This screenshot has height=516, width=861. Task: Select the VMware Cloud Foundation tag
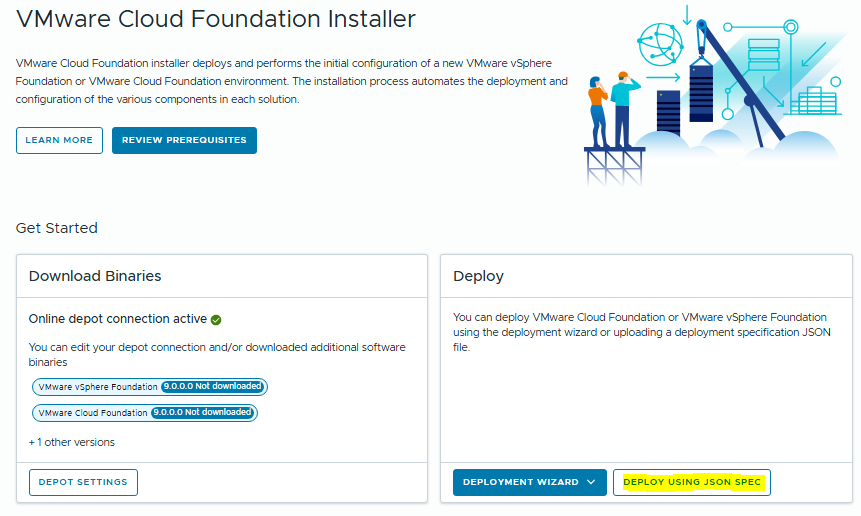point(94,412)
